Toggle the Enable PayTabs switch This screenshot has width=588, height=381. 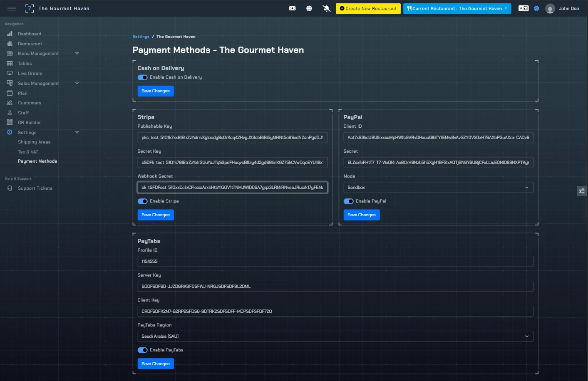143,350
